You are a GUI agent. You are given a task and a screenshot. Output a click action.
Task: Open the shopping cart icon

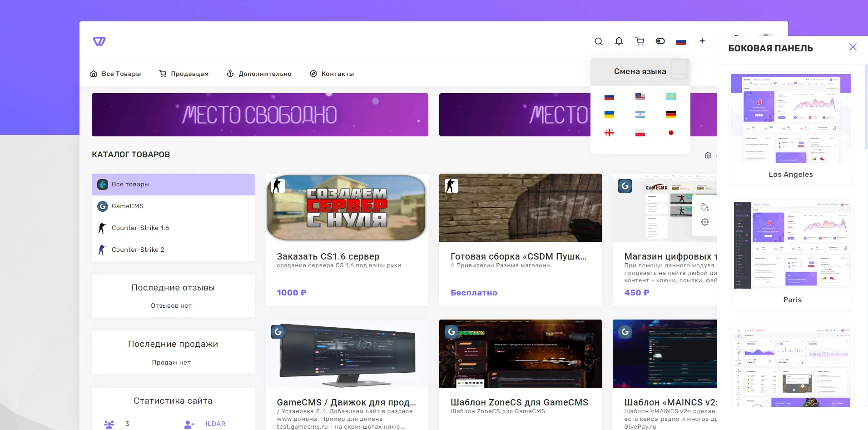pyautogui.click(x=640, y=41)
